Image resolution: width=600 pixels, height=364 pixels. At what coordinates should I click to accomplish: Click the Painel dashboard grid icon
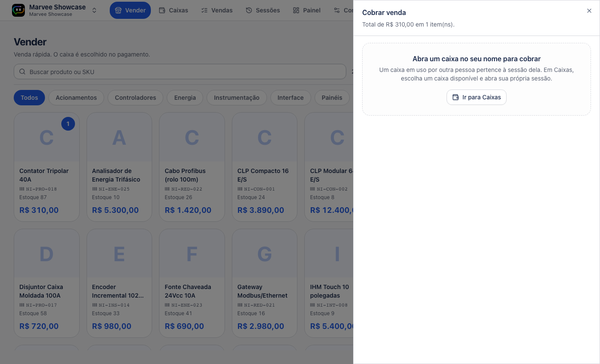pos(296,10)
